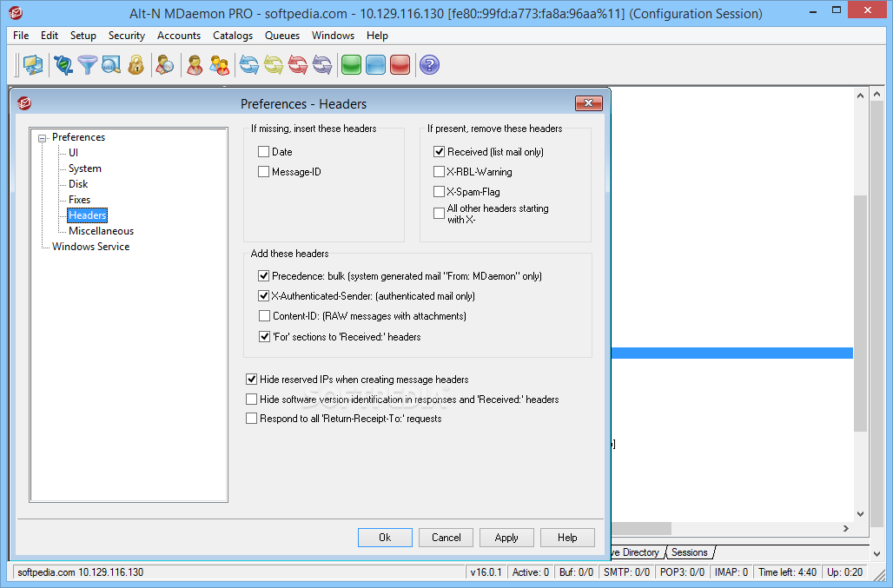Viewport: 893px width, 588px height.
Task: Open the funnel filter toolbar icon
Action: coord(87,65)
